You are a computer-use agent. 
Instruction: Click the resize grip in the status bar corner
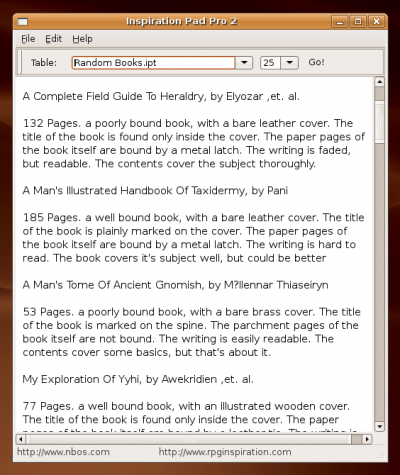coord(381,455)
